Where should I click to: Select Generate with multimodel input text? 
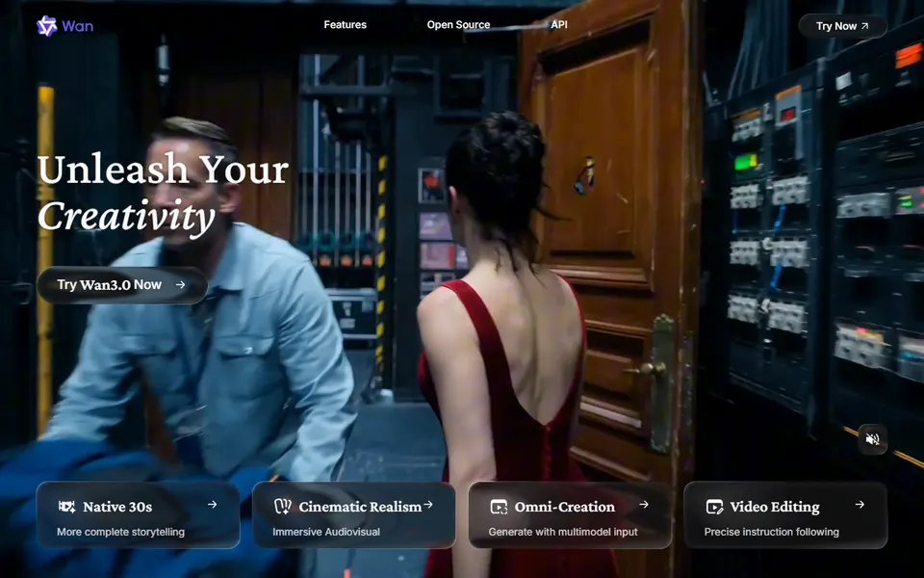(x=563, y=532)
